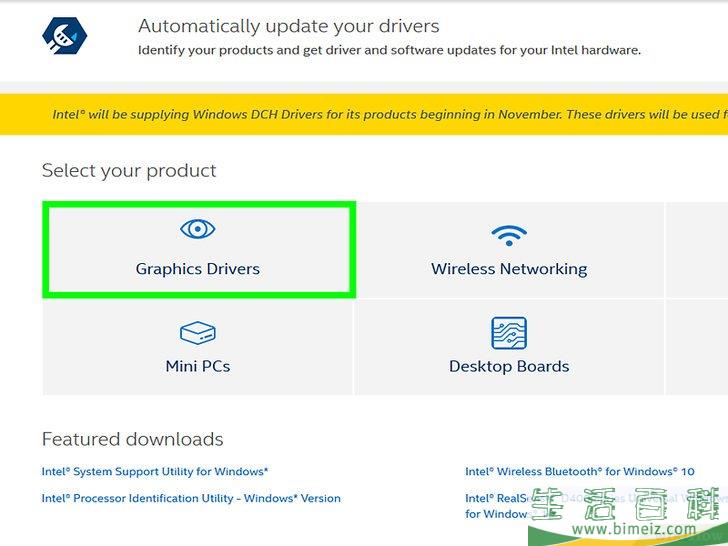Choose the Desktop Boards circuit icon

click(509, 333)
